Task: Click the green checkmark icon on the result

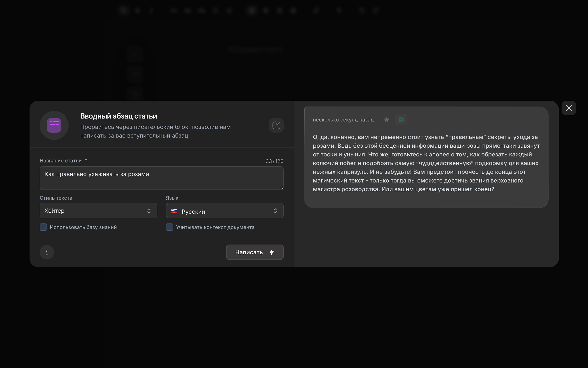Action: [x=401, y=119]
